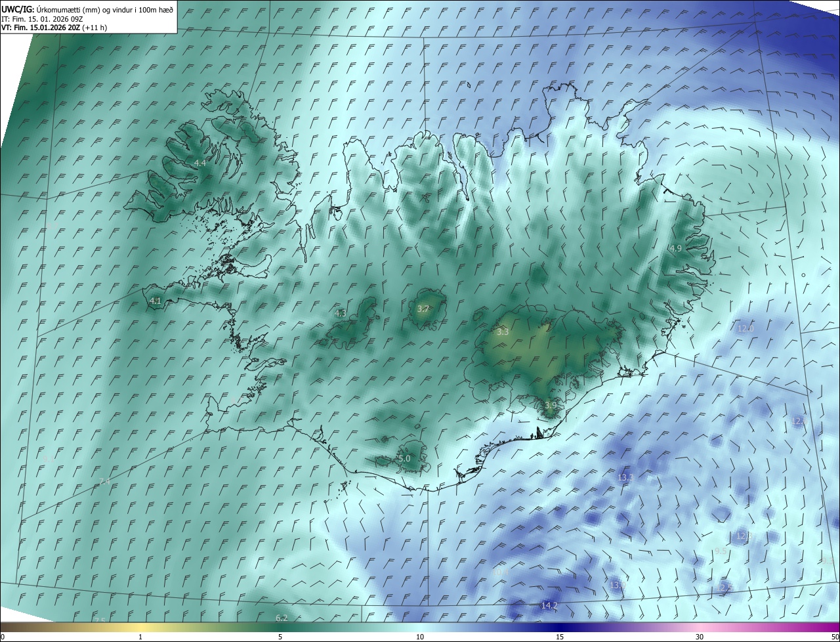Click the 50 tick label on the colour scale
The width and height of the screenshot is (840, 642).
835,637
